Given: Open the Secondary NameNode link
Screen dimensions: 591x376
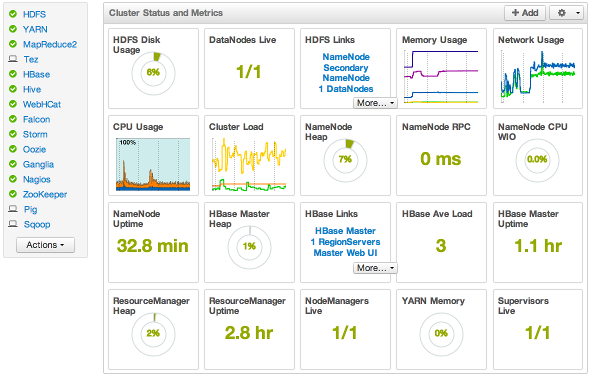Looking at the screenshot, I should (x=346, y=73).
